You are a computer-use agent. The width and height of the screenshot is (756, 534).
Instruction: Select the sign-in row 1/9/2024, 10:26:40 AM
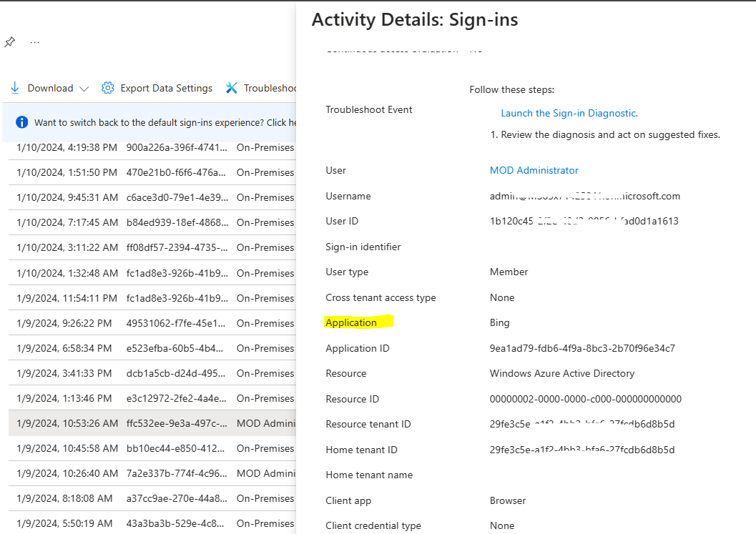click(x=152, y=474)
